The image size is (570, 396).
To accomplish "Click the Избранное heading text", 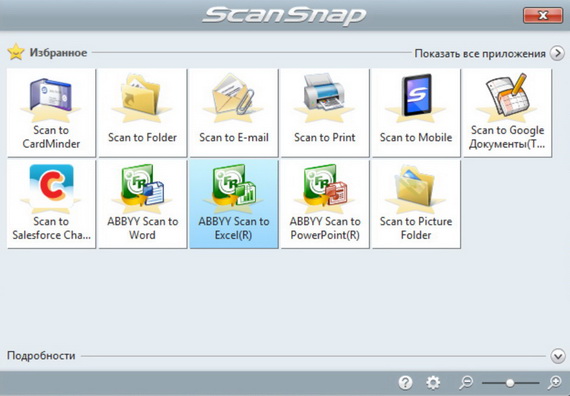I will (x=58, y=53).
